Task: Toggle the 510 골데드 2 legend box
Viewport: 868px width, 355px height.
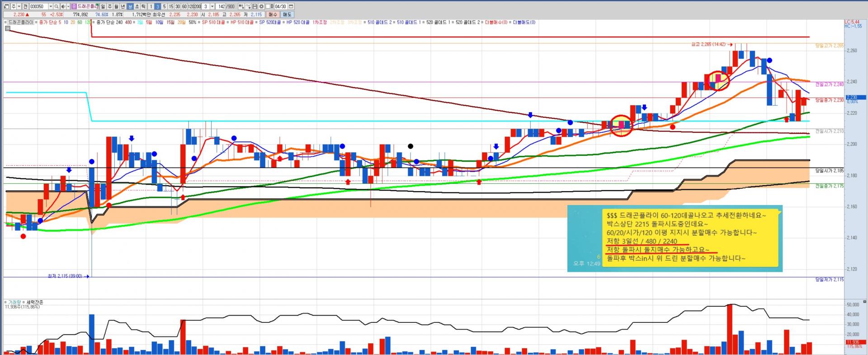Action: 365,22
